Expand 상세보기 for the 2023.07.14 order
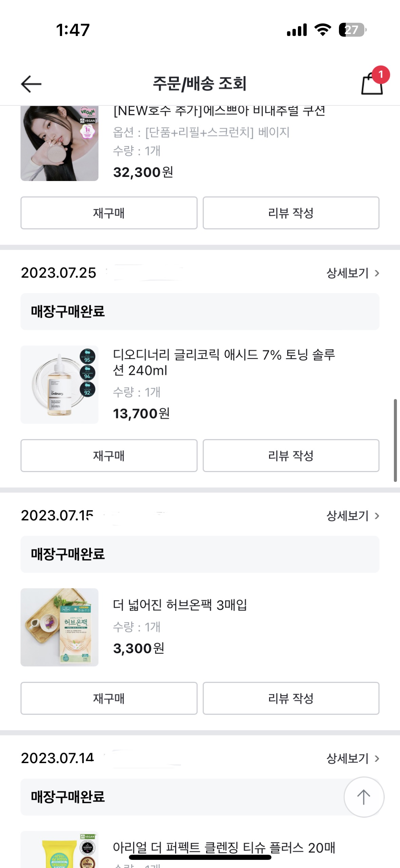Screen dimensions: 400x868 (352, 758)
